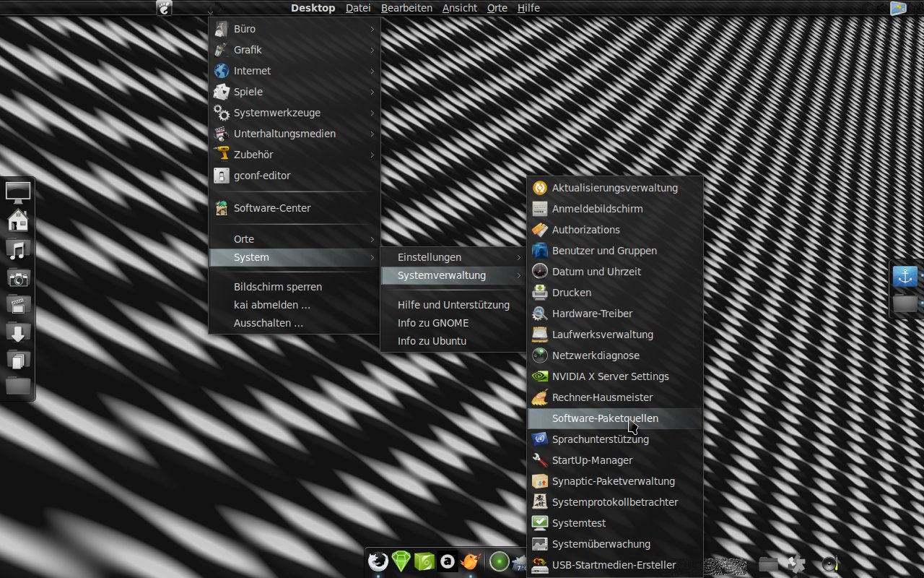Launch NVIDIA X Server Settings
This screenshot has width=924, height=578.
pos(615,376)
